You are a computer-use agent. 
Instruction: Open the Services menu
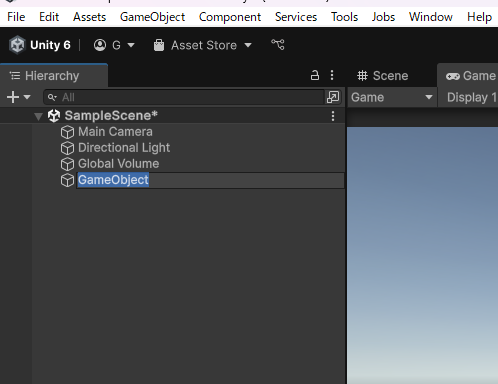(x=296, y=17)
